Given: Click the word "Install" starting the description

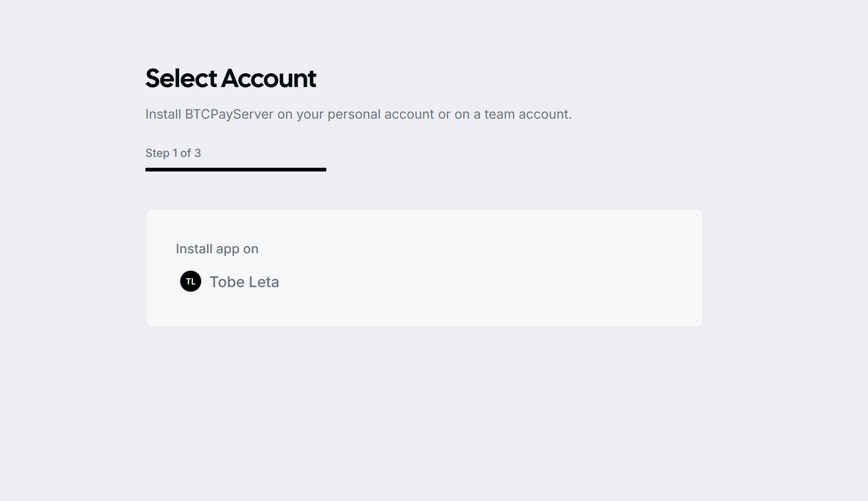Looking at the screenshot, I should (x=163, y=114).
